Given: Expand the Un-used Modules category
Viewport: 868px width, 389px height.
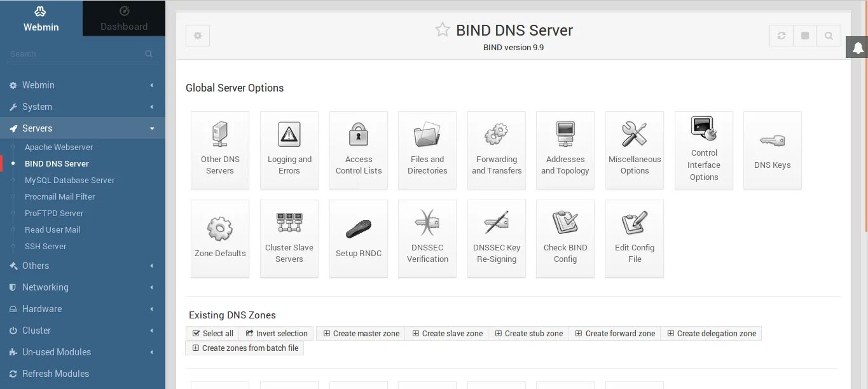Looking at the screenshot, I should click(83, 352).
